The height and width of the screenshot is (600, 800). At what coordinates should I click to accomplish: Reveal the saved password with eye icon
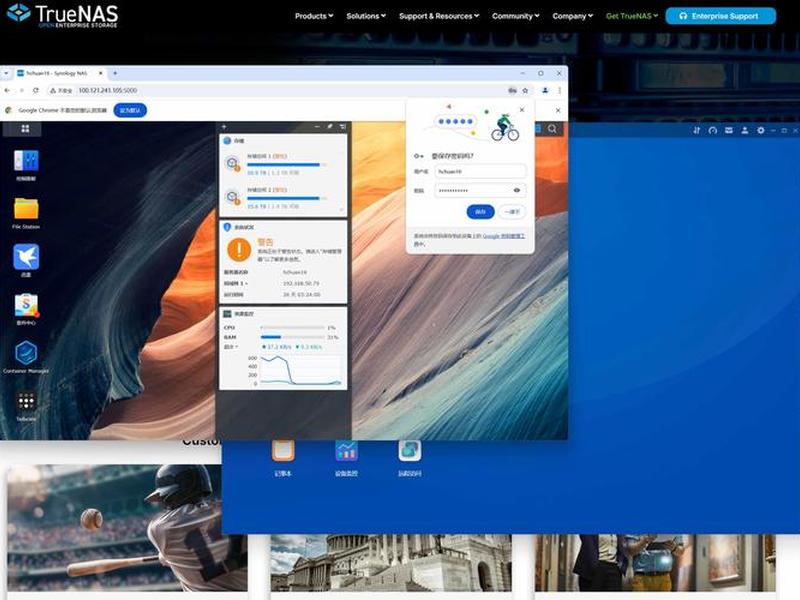click(517, 190)
